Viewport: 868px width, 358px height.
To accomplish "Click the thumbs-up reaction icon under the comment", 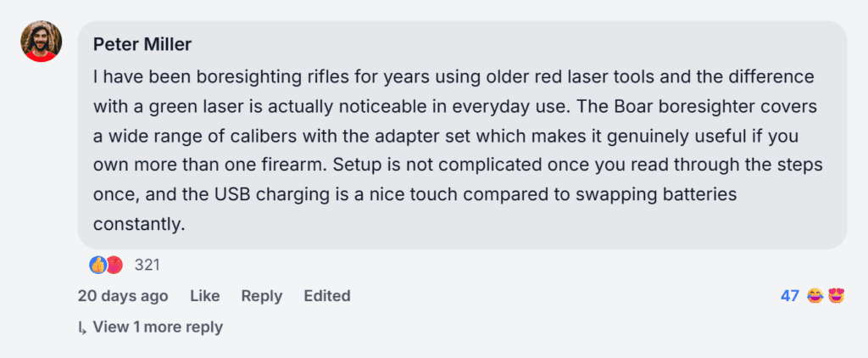I will pos(97,265).
